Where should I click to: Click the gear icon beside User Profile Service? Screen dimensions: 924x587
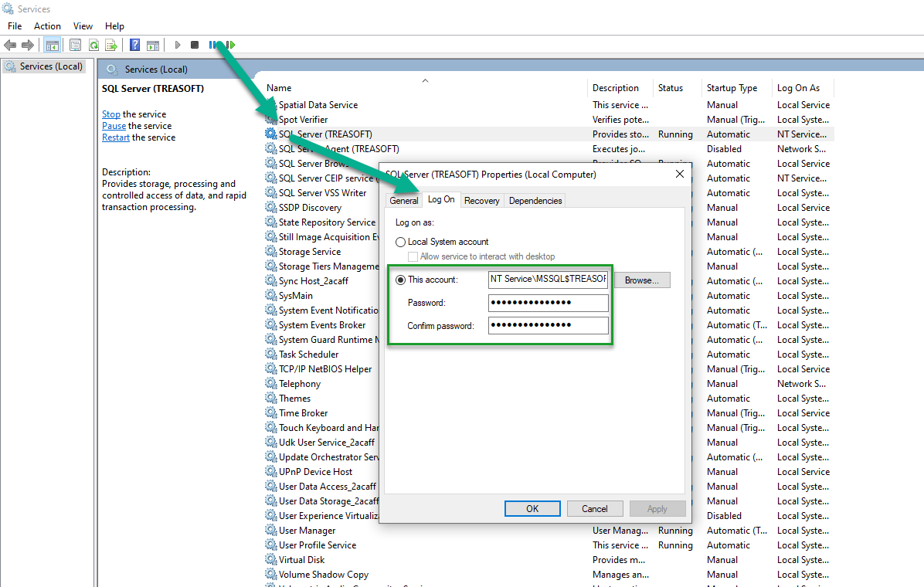click(271, 545)
